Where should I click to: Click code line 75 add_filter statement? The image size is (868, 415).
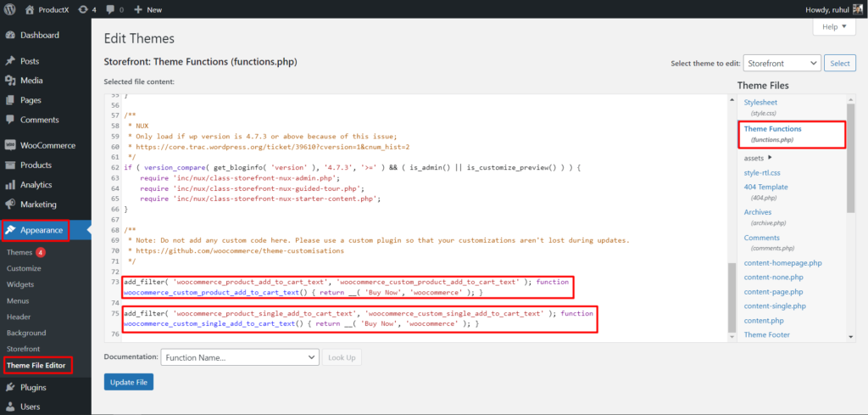pyautogui.click(x=359, y=318)
